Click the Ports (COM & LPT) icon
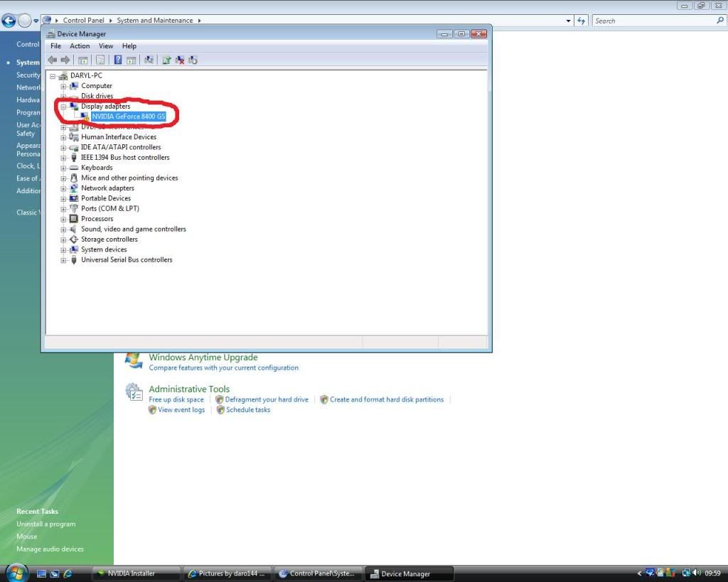 click(73, 208)
